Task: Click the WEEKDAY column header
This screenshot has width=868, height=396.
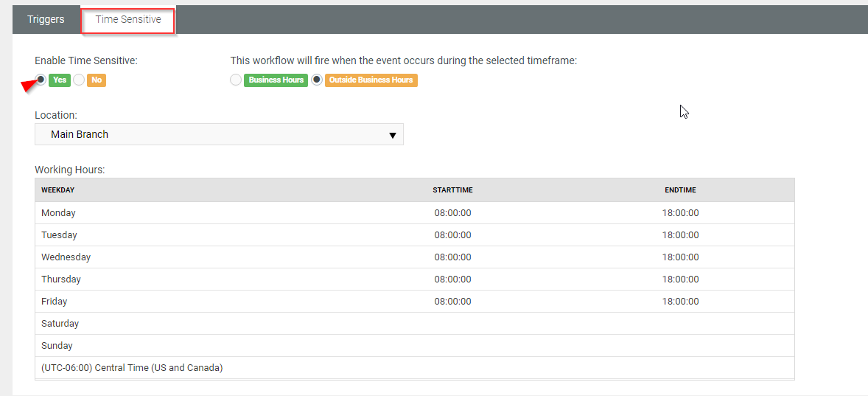Action: click(57, 190)
